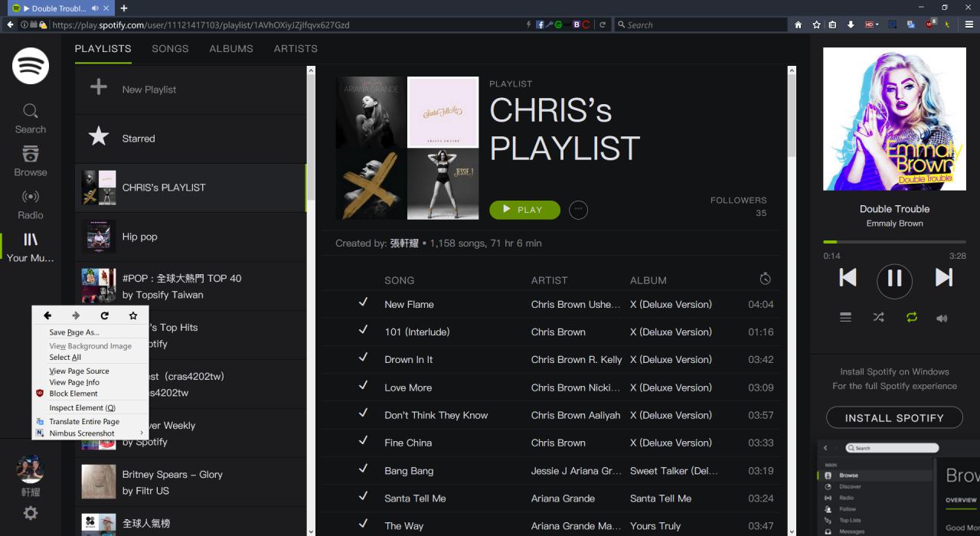Image resolution: width=980 pixels, height=536 pixels.
Task: Click the volume speaker icon in player
Action: coord(942,318)
